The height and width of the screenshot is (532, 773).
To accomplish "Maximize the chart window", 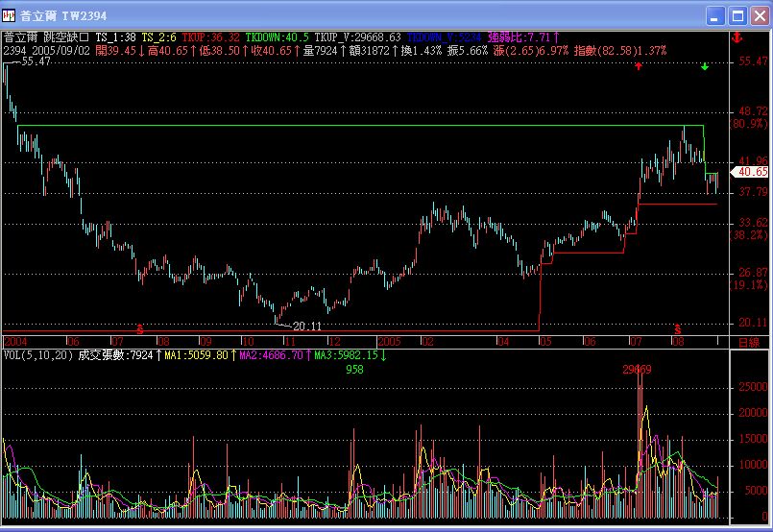I will [737, 16].
